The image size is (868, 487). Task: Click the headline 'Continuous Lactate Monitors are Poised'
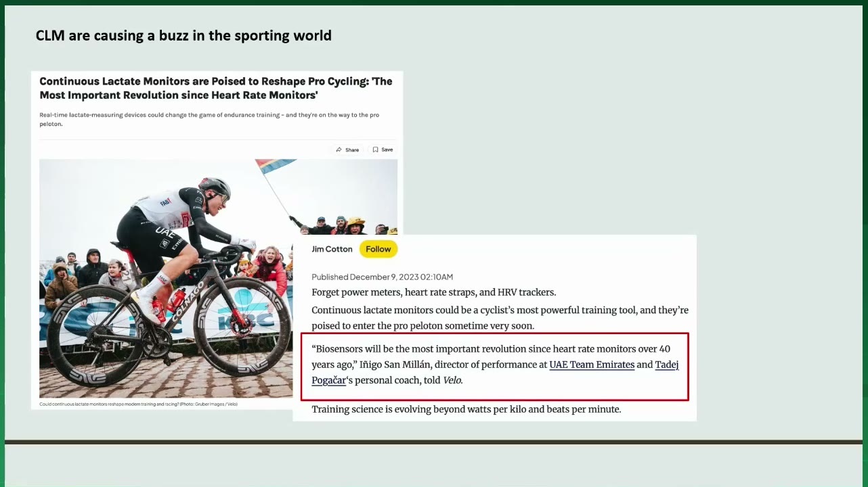[216, 88]
